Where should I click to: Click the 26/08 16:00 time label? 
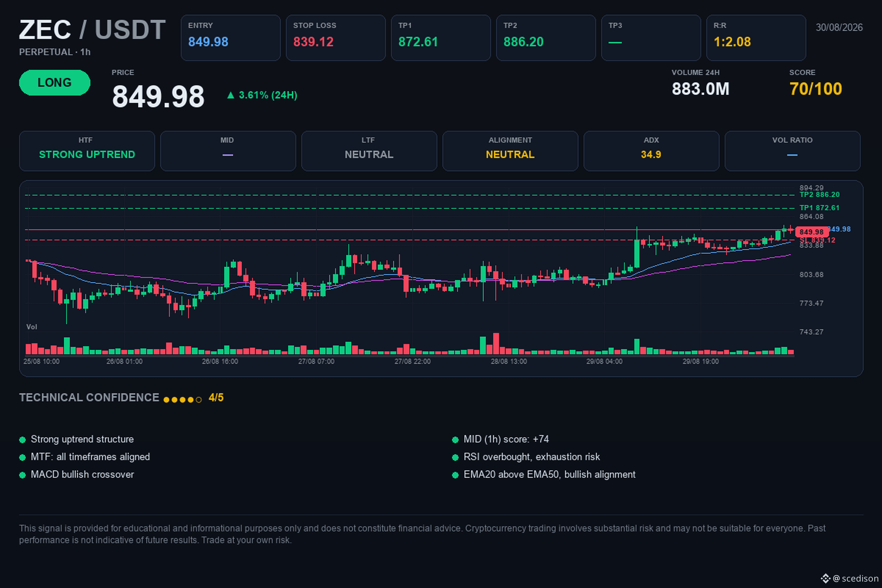pyautogui.click(x=220, y=362)
